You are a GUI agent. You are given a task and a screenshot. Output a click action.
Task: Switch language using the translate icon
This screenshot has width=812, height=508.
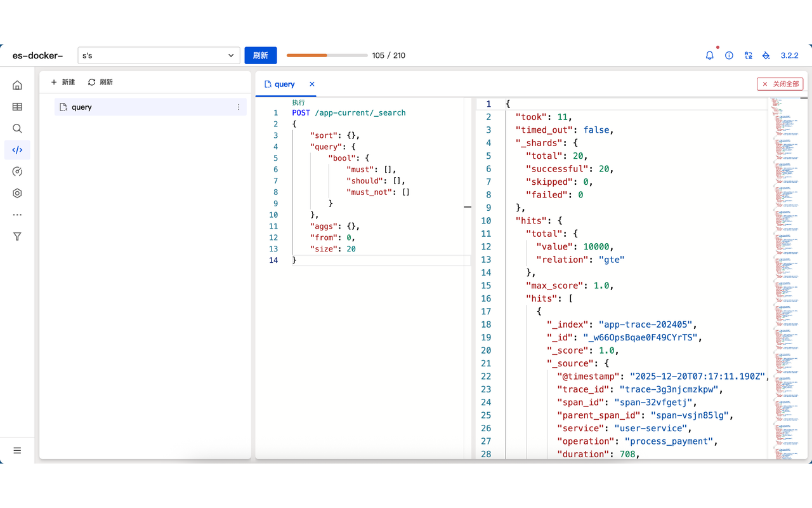[x=748, y=55]
